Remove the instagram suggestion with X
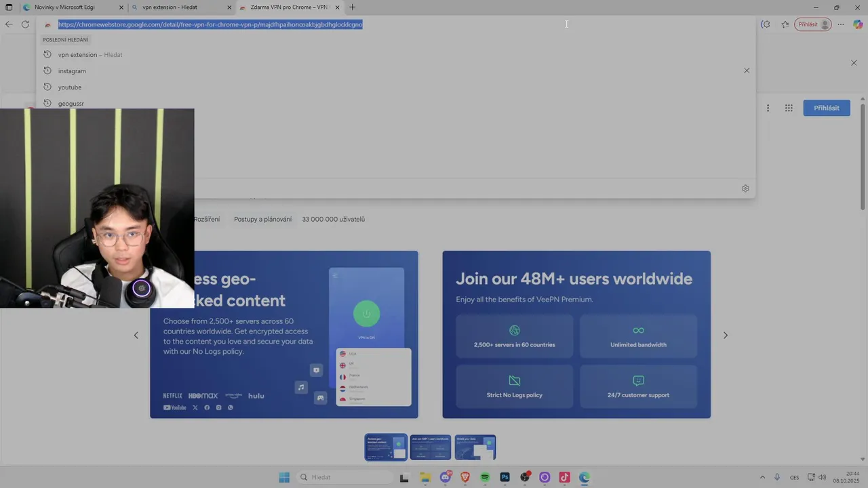 tap(747, 70)
